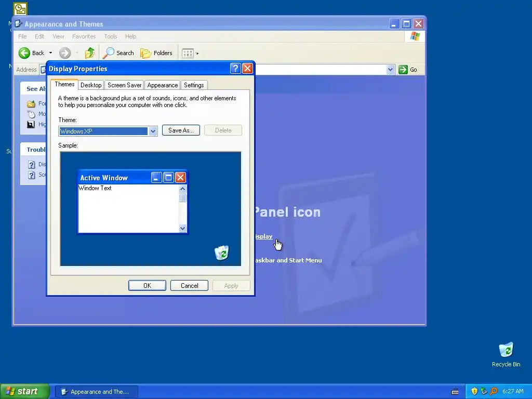
Task: Click the Mouse pointers icon in See Also
Action: [x=31, y=114]
